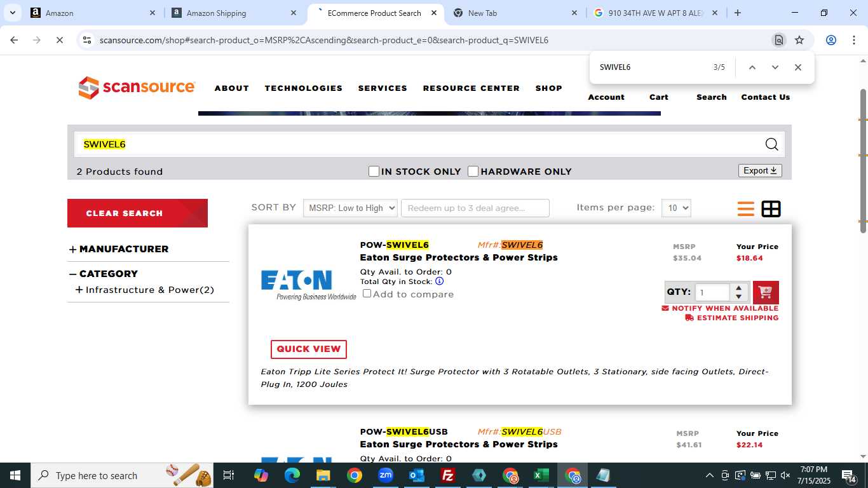
Task: Click ESTIMATE SHIPPING link
Action: [x=732, y=318]
